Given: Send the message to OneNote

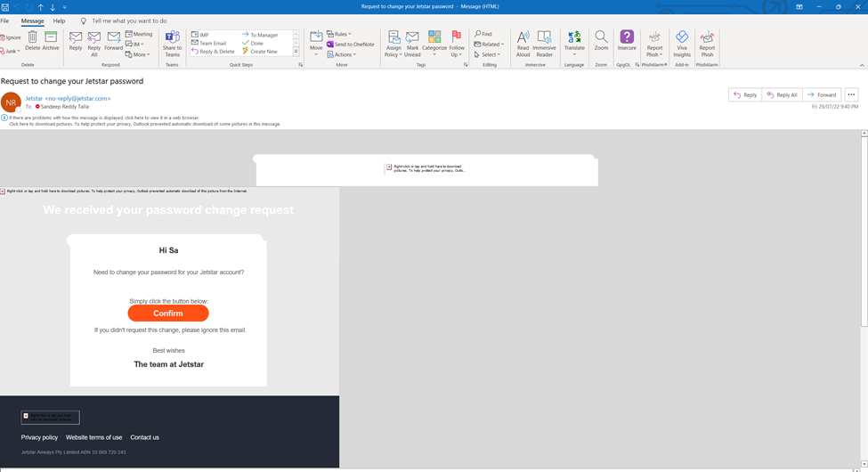Looking at the screenshot, I should coord(351,45).
